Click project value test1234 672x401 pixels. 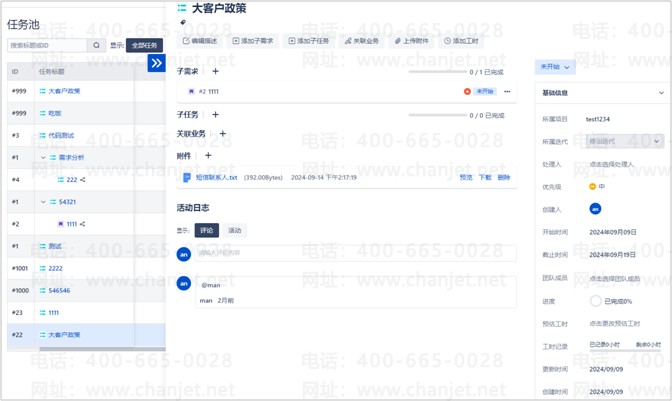point(598,119)
